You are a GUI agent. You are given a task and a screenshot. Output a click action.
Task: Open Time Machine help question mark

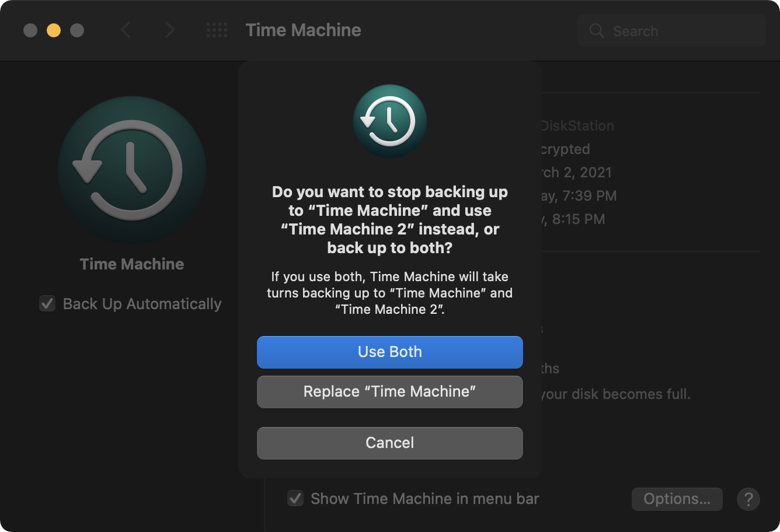748,499
